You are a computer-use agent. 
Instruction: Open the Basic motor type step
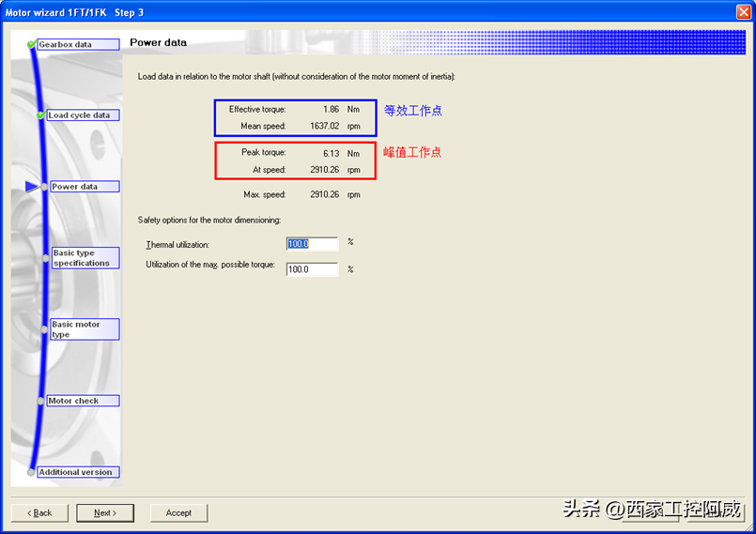85,329
